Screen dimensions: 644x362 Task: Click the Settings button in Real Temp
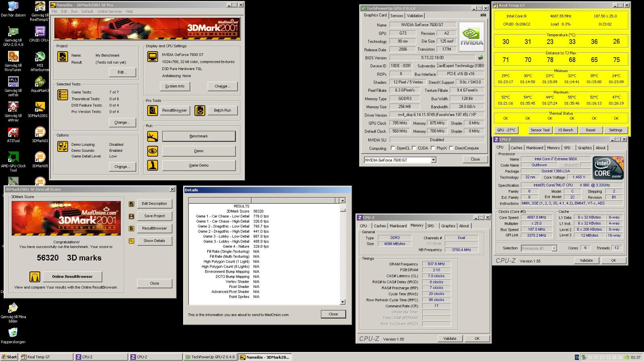coord(615,130)
